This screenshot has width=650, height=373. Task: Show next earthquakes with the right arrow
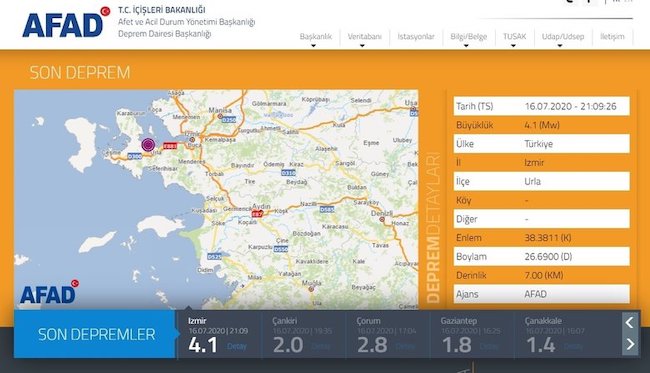630,344
